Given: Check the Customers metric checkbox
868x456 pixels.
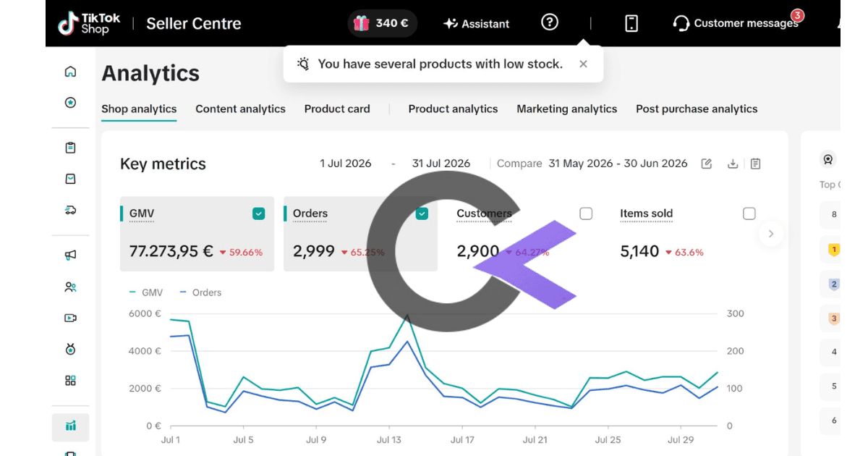Looking at the screenshot, I should point(586,214).
